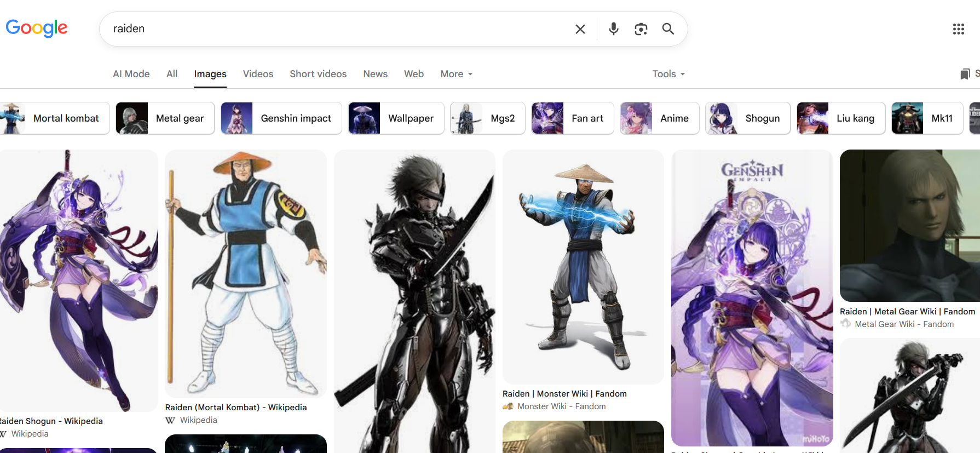
Task: Go to the Google logo homepage
Action: click(x=37, y=28)
